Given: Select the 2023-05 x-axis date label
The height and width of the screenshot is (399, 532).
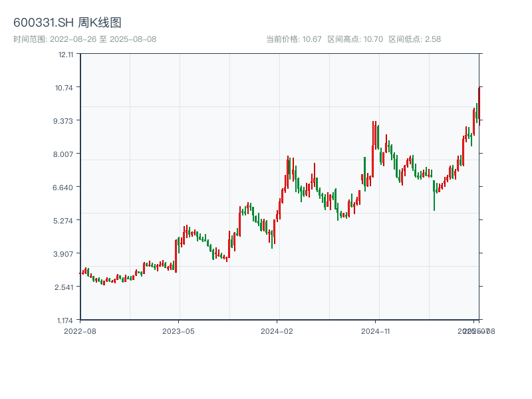Looking at the screenshot, I should tap(178, 331).
